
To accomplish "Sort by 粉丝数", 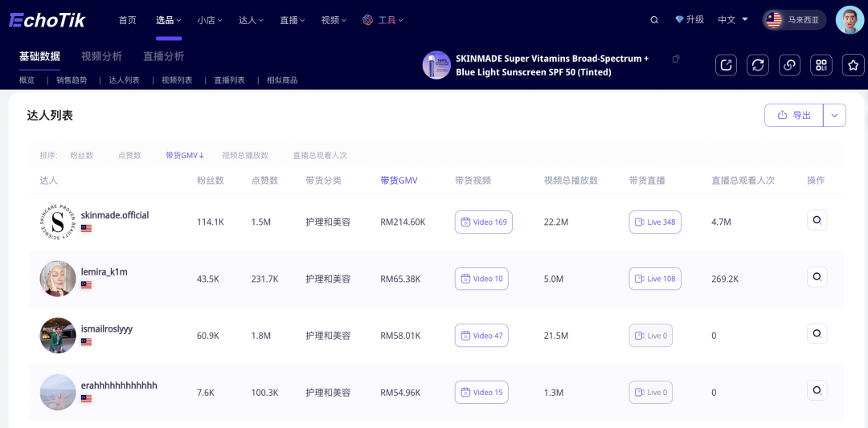I will (82, 156).
